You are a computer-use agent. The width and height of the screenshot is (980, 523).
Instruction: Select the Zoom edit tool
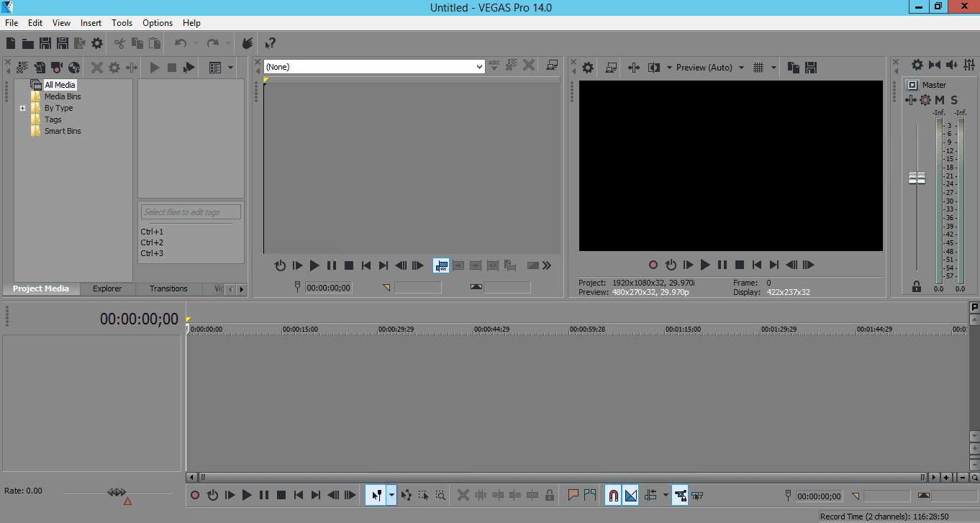[x=440, y=495]
